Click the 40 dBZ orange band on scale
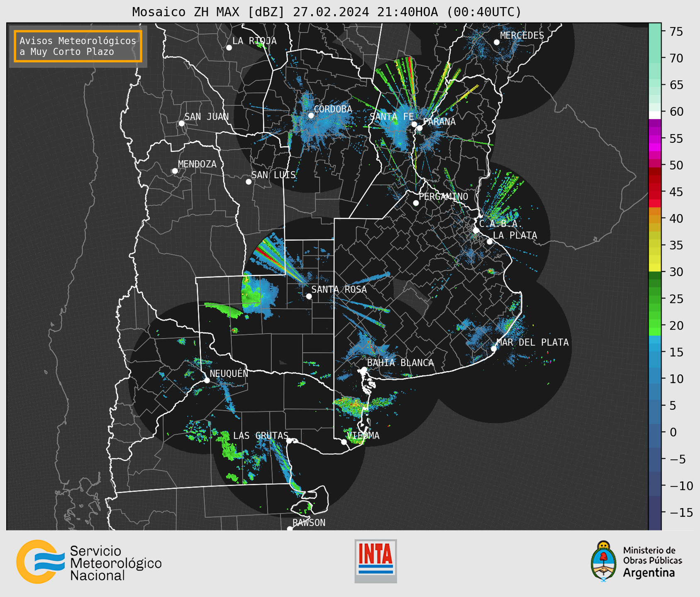 click(x=655, y=218)
